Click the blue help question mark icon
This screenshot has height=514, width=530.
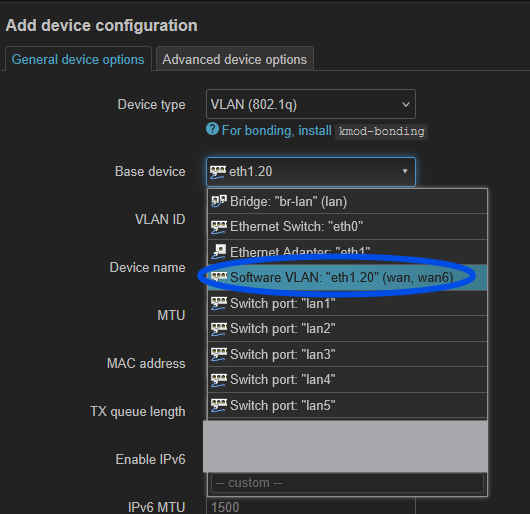[212, 129]
